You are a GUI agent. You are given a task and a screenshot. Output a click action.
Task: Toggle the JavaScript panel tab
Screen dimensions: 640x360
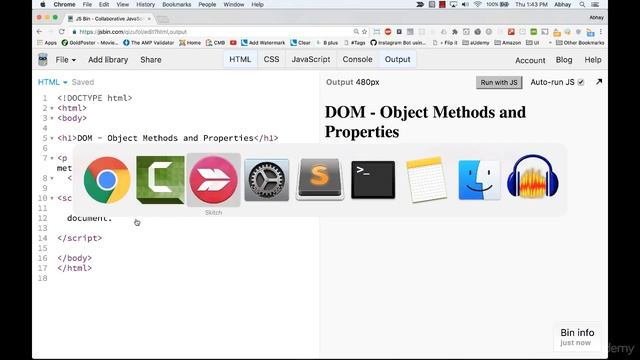[311, 59]
